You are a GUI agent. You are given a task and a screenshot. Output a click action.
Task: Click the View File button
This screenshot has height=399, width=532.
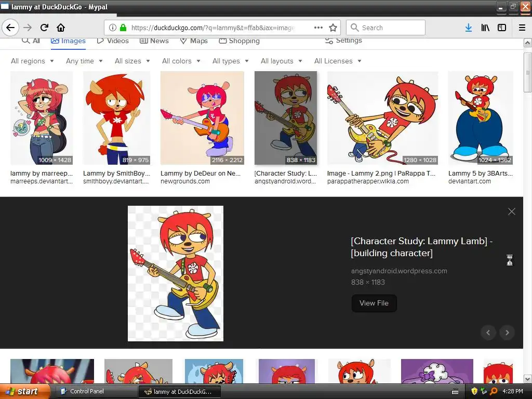pos(374,303)
